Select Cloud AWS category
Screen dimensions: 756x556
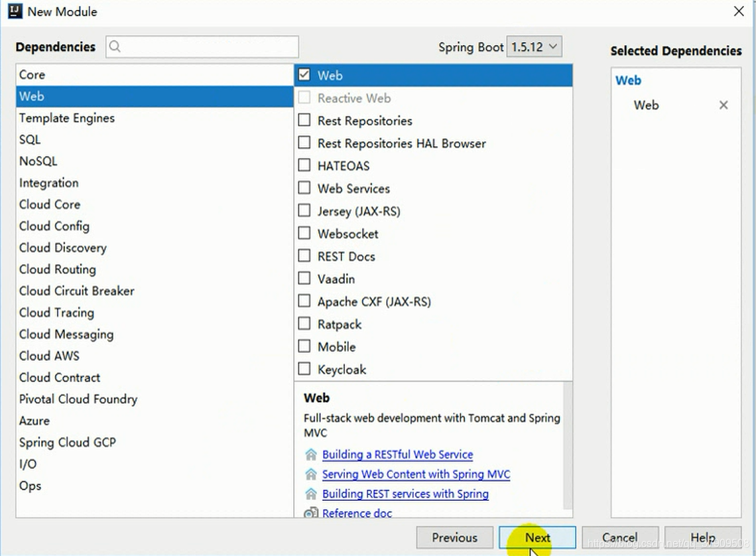(155, 356)
